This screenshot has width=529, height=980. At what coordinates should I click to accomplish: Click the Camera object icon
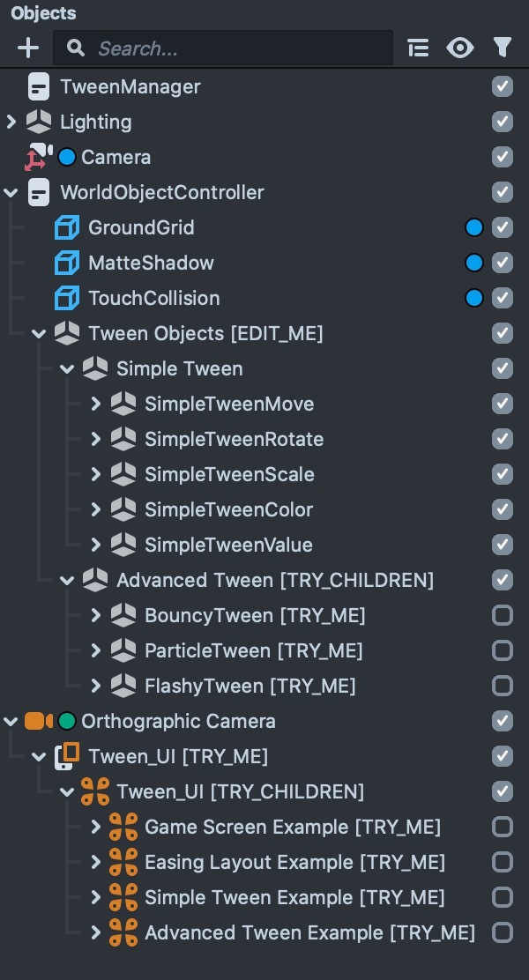point(37,157)
